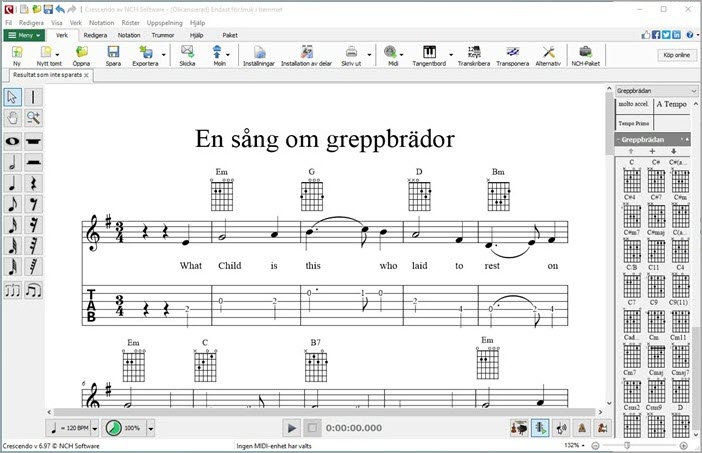Select the half note tool

(13, 162)
